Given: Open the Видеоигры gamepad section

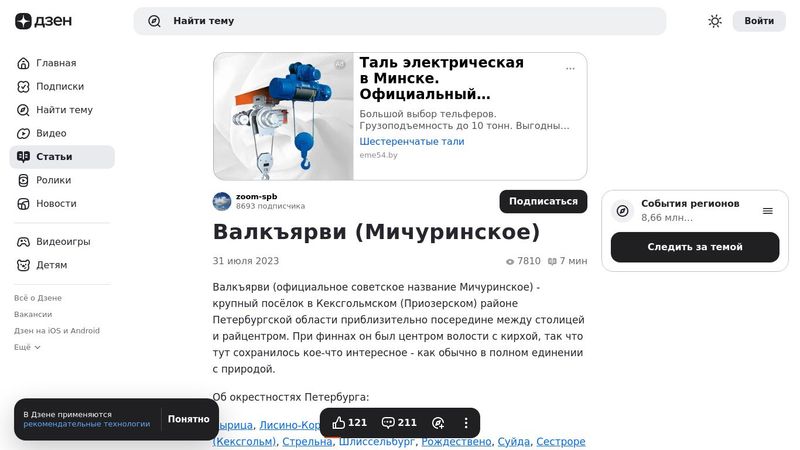Looking at the screenshot, I should (62, 241).
